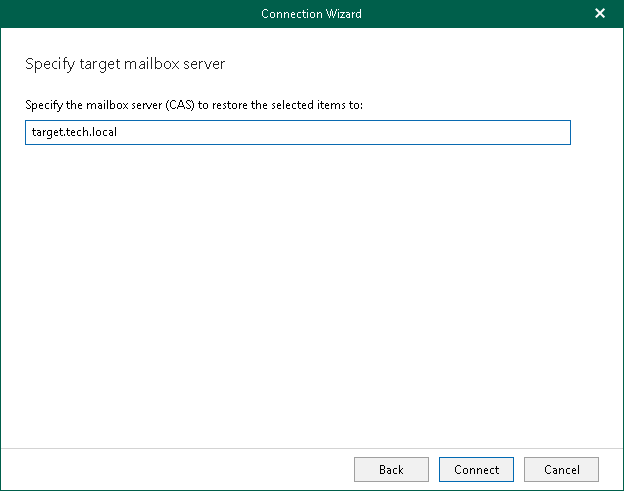Close the Connection Wizard dialog

pos(600,14)
